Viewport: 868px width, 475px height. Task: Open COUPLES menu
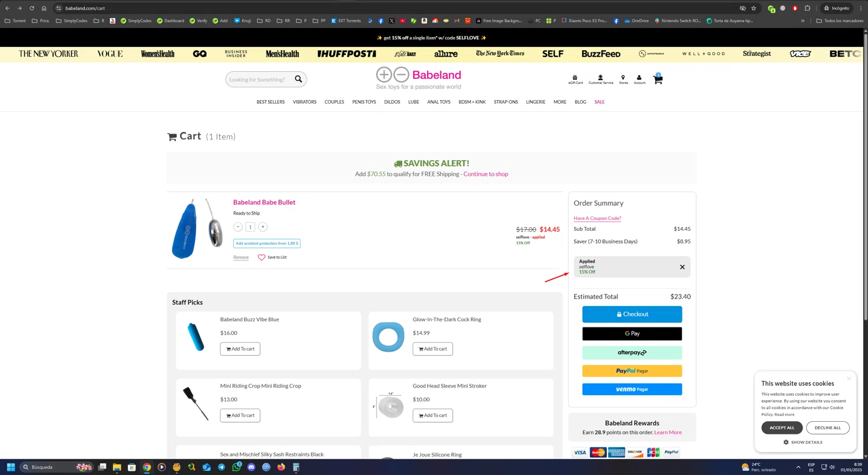tap(334, 102)
